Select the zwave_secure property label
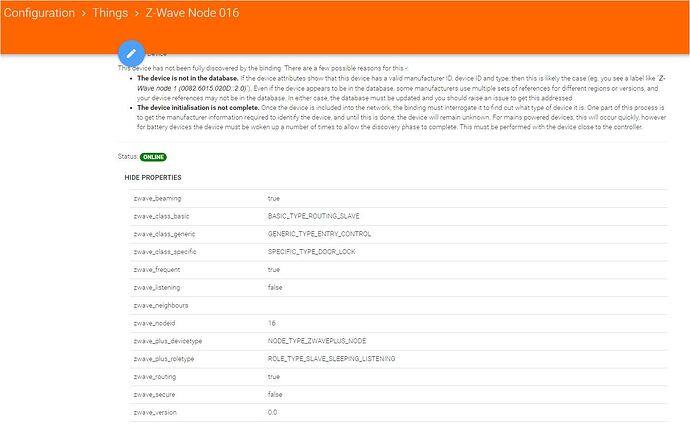Viewport: 690px width, 442px height. tap(153, 394)
